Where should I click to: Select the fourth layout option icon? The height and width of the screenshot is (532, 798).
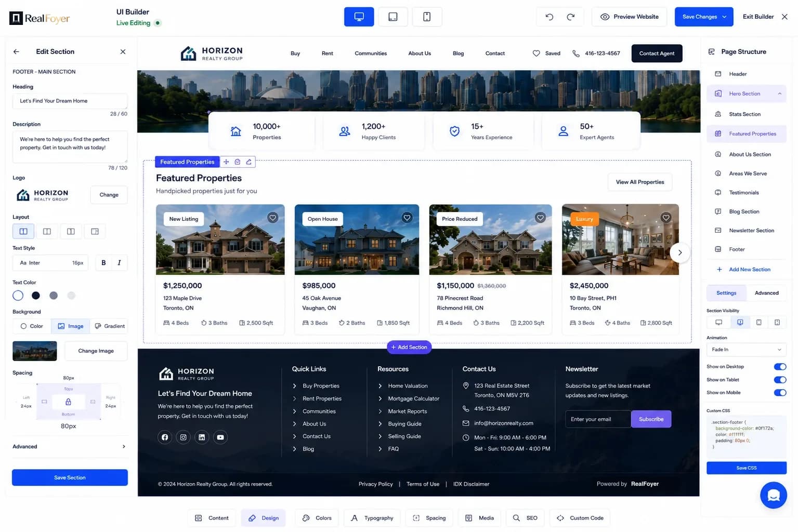tap(95, 231)
